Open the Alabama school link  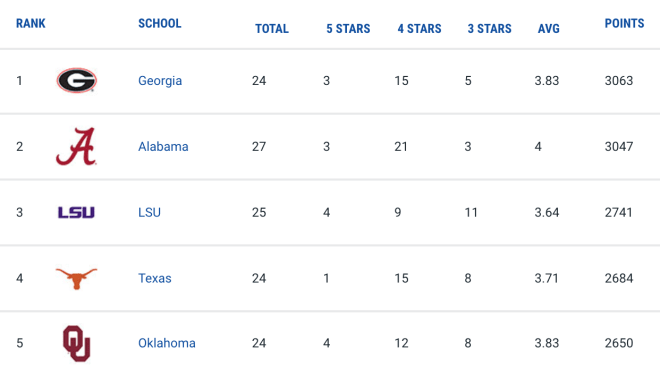tap(163, 146)
